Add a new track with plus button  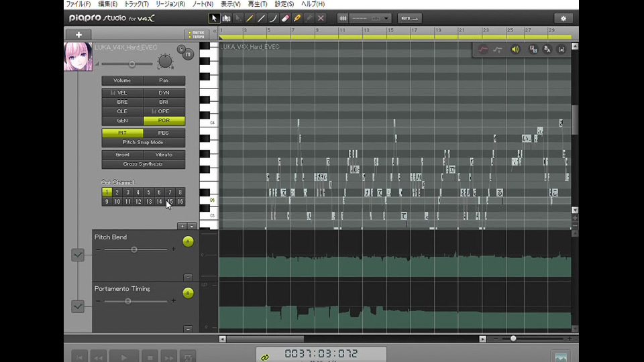(78, 35)
